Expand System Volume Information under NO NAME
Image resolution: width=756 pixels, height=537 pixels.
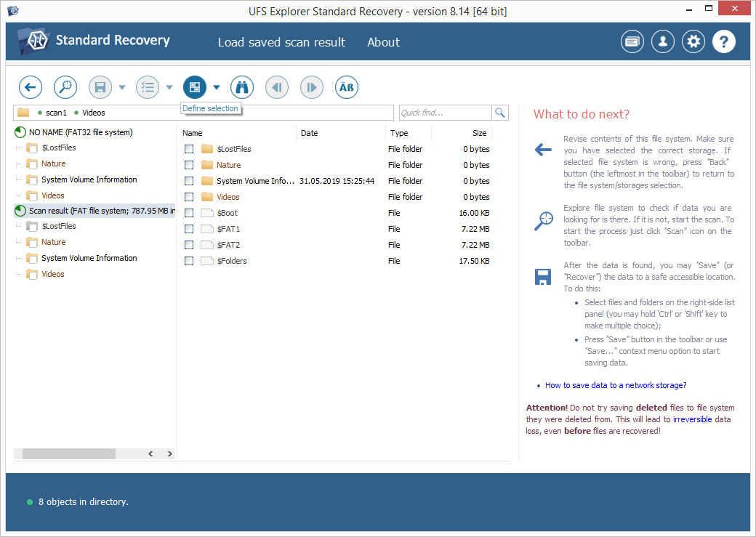click(x=18, y=179)
